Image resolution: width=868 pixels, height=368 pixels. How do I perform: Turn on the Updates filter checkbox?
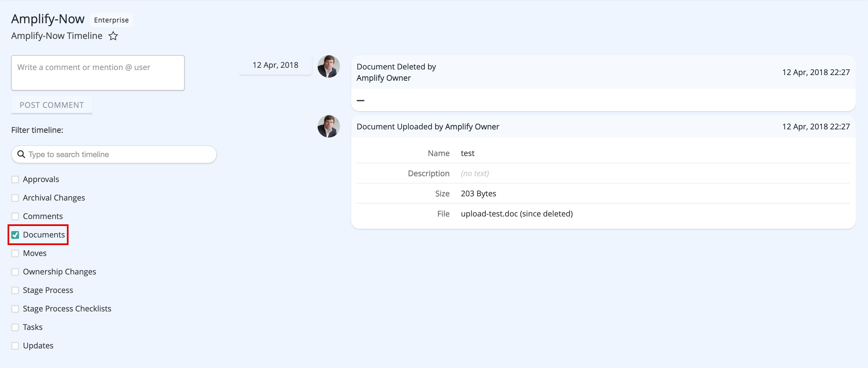(15, 346)
